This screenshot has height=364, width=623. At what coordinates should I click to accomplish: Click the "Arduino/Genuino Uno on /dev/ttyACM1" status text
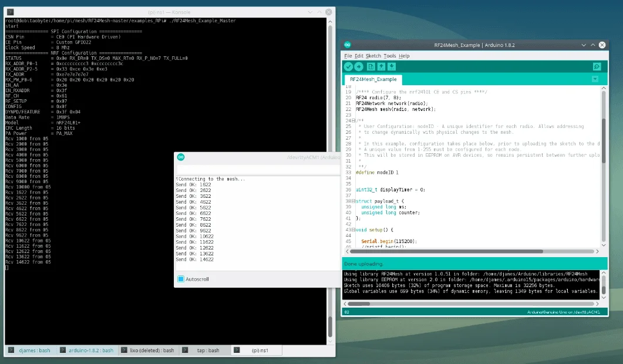[x=564, y=312]
